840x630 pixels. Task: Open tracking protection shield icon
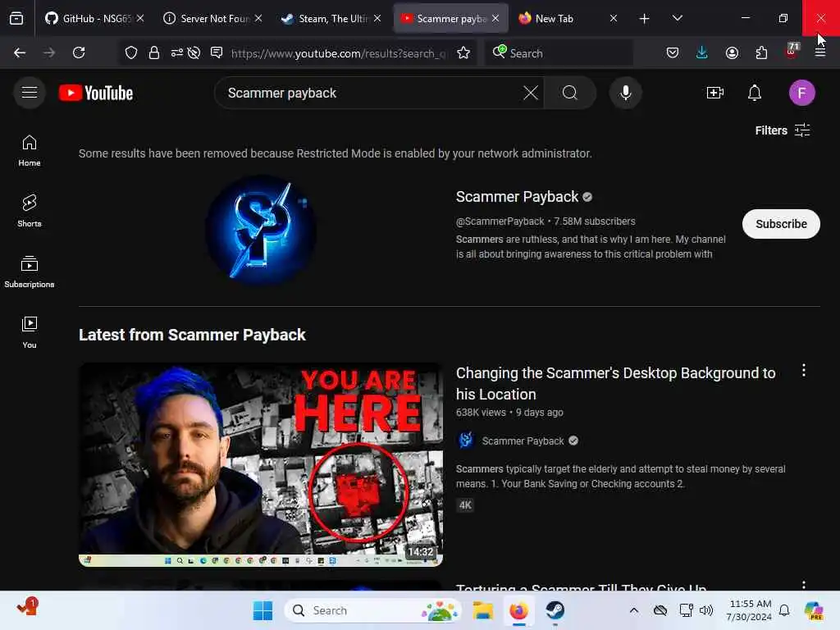tap(131, 52)
